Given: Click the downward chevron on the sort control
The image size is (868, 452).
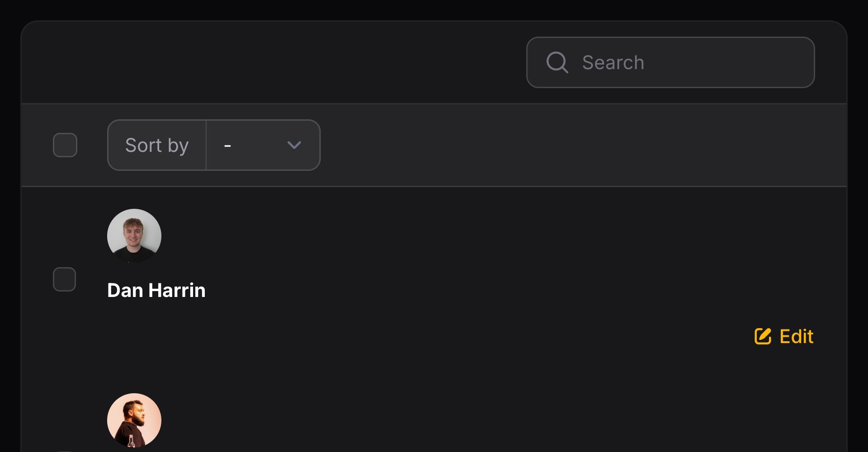Looking at the screenshot, I should [x=294, y=145].
